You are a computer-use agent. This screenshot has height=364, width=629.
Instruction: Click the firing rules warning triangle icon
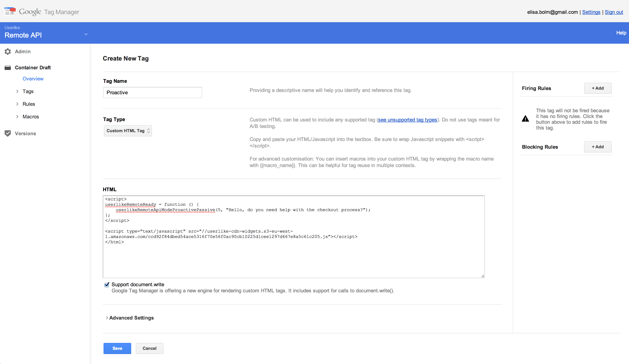(525, 119)
